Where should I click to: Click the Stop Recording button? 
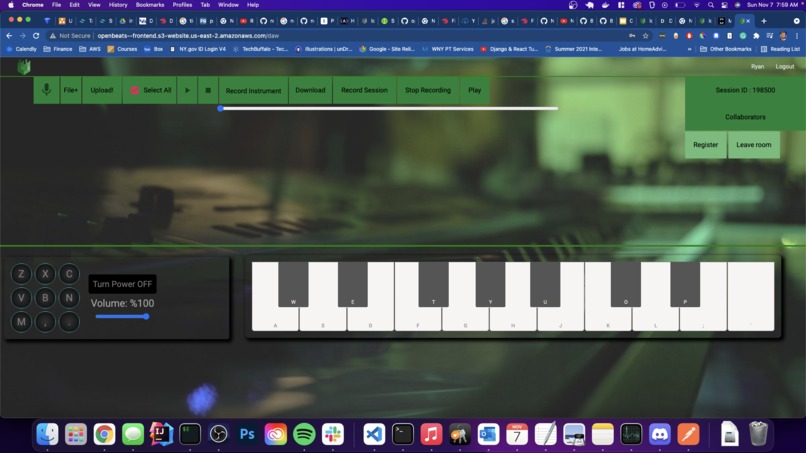(428, 90)
